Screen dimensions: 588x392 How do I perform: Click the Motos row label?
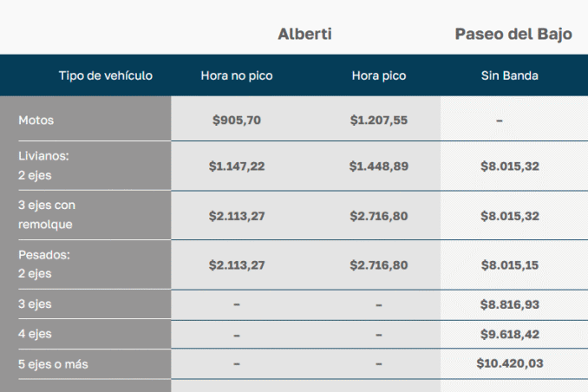pos(36,121)
